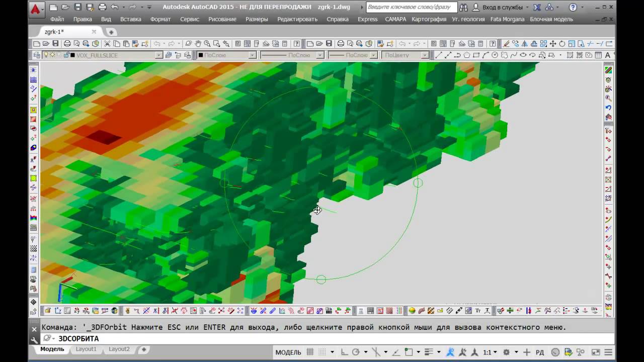Click the black layer color swatch
Image resolution: width=644 pixels, height=362 pixels.
[x=72, y=55]
